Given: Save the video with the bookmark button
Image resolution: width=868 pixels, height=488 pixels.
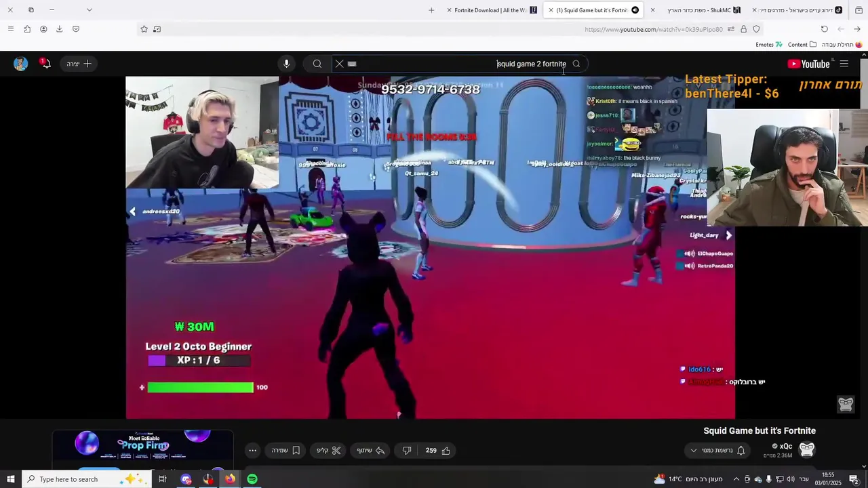Looking at the screenshot, I should [x=286, y=450].
